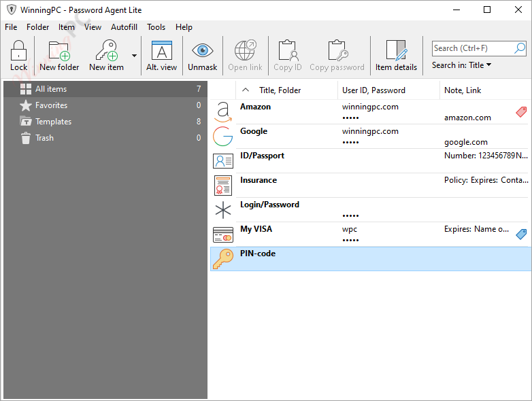Click the Amazon logo icon
This screenshot has width=532, height=401.
click(223, 112)
